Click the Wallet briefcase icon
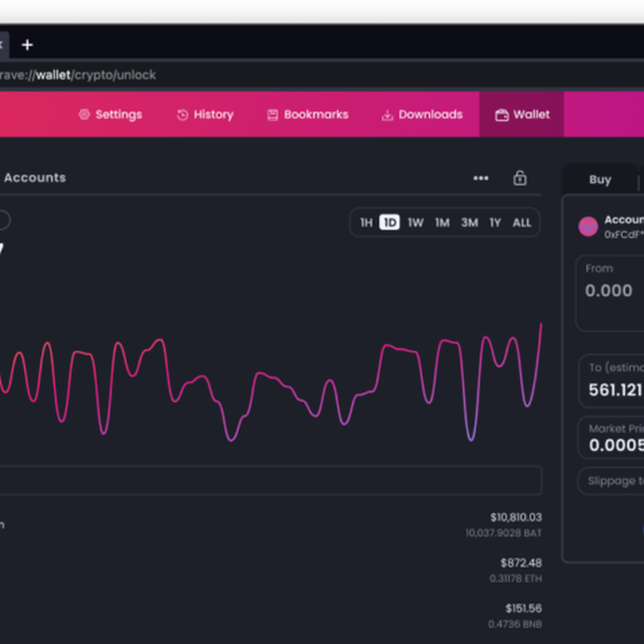Screen dimensions: 644x644 click(501, 115)
